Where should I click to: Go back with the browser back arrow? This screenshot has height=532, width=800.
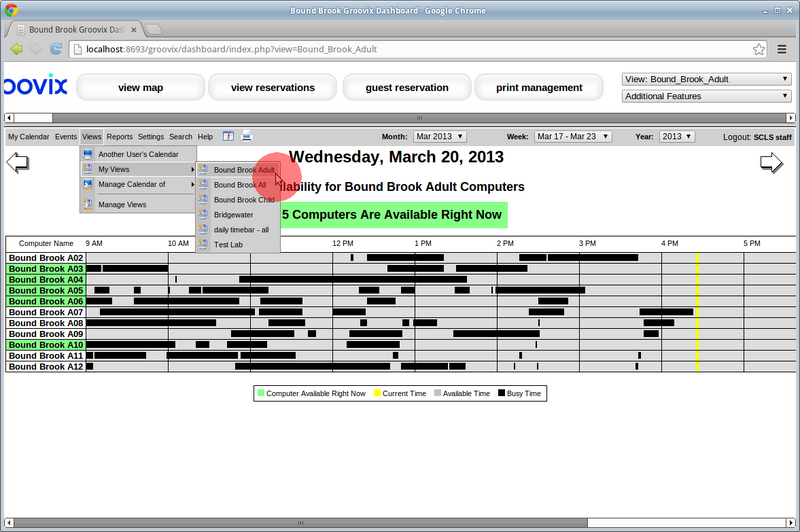16,49
